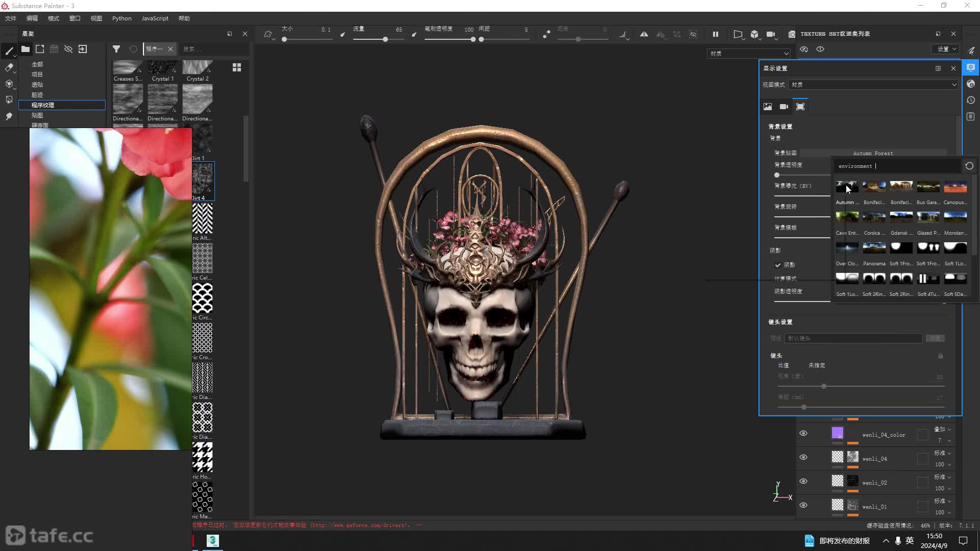Click the shelf import resource icon
Image resolution: width=980 pixels, height=551 pixels.
(40, 49)
